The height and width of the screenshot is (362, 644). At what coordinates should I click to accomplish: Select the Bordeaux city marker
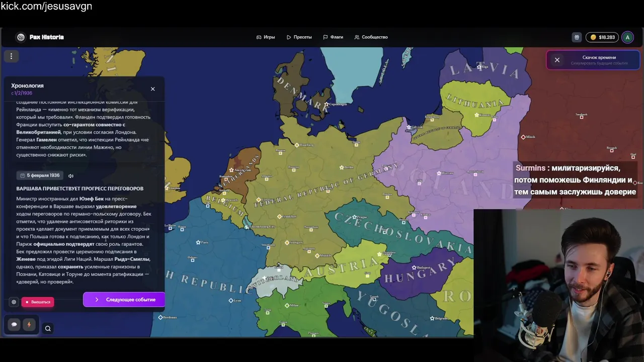[x=160, y=317]
